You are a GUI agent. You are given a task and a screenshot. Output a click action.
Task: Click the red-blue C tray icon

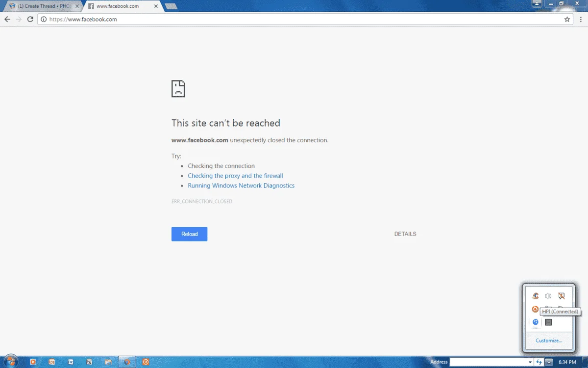pyautogui.click(x=536, y=296)
